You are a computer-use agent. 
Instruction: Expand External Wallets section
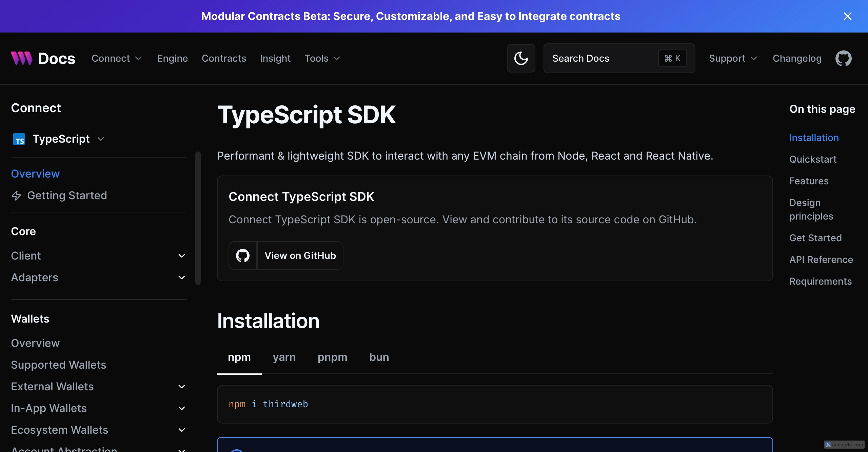(99, 387)
